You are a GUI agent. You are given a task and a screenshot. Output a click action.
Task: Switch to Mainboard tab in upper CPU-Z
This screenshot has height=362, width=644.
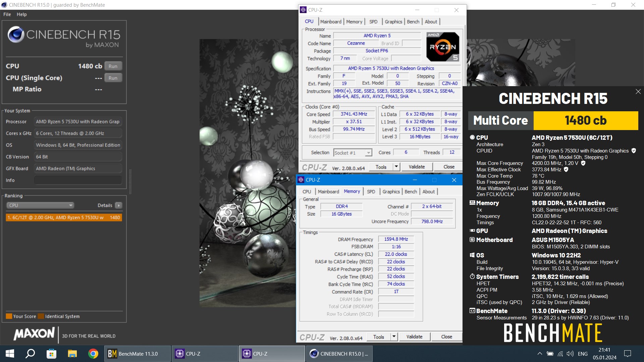coord(331,22)
